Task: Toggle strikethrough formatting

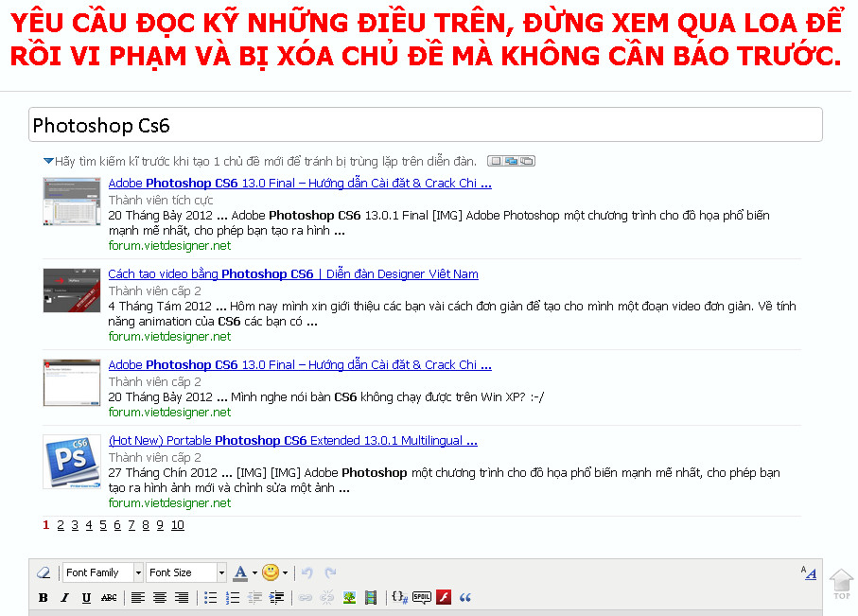Action: [x=109, y=597]
